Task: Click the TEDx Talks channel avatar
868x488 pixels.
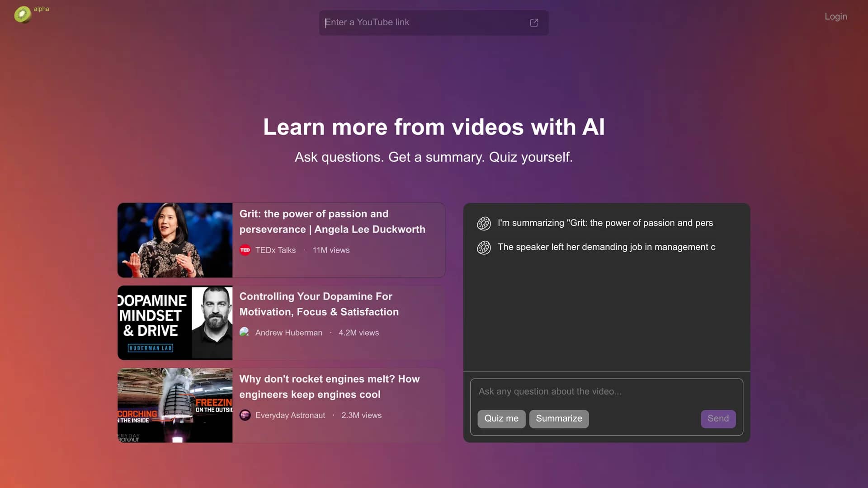Action: 245,250
